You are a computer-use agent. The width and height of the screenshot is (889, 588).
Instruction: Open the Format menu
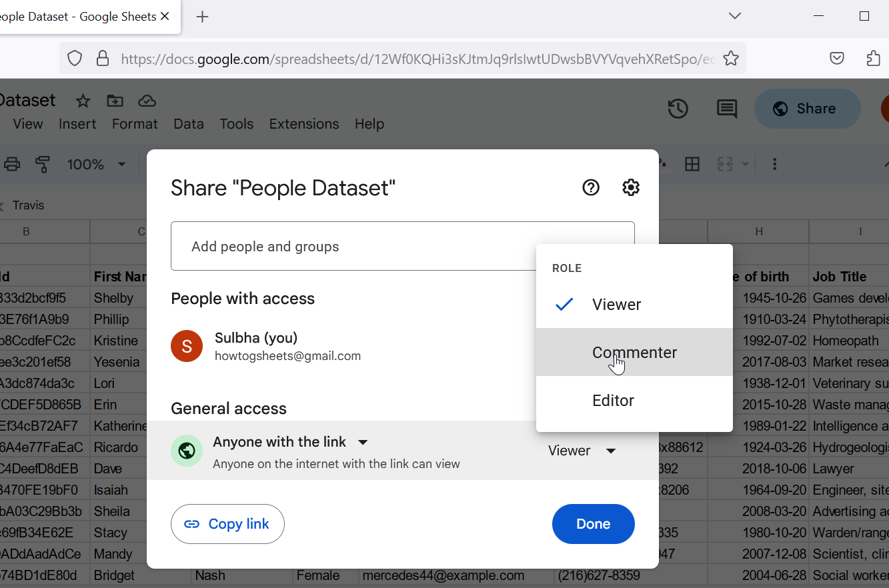coord(135,124)
